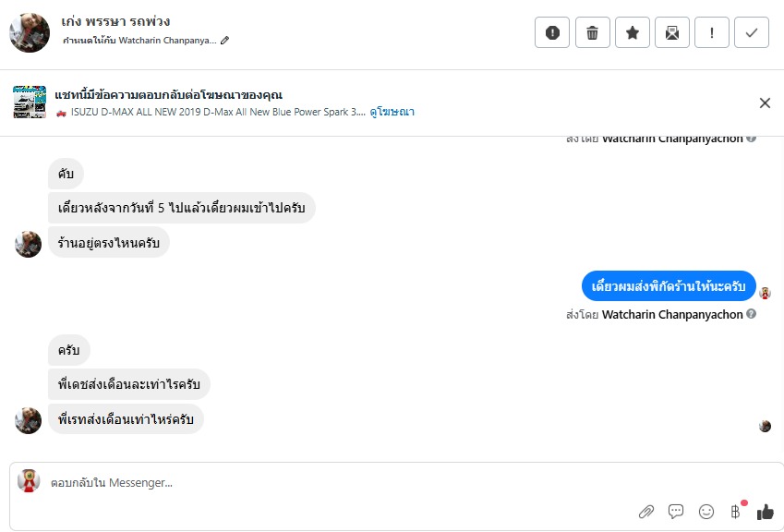Screen dimensions: 784x532
Task: Click the customer name "เก่ง พรรษา รถพ่วง"
Action: pos(116,21)
